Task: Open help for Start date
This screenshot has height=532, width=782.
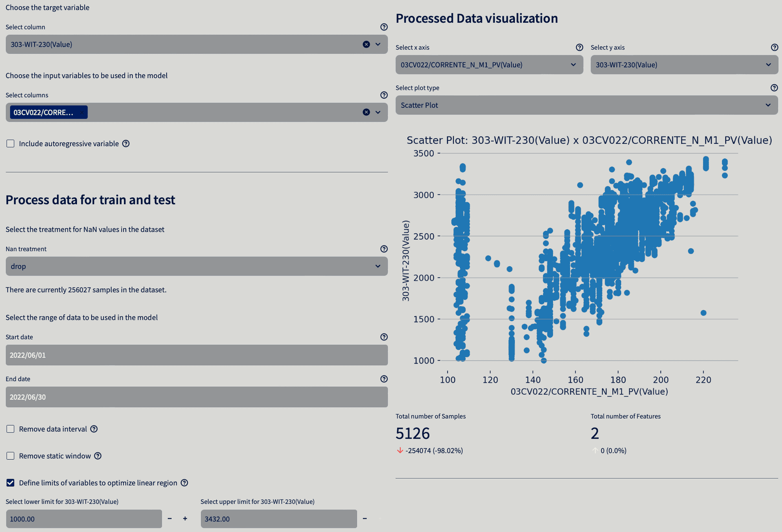Action: [x=384, y=337]
